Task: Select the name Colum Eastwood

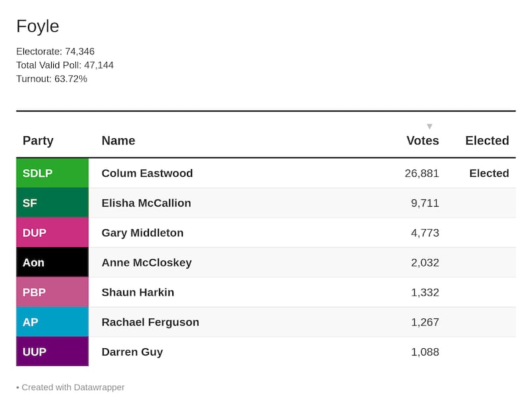Action: click(x=147, y=173)
